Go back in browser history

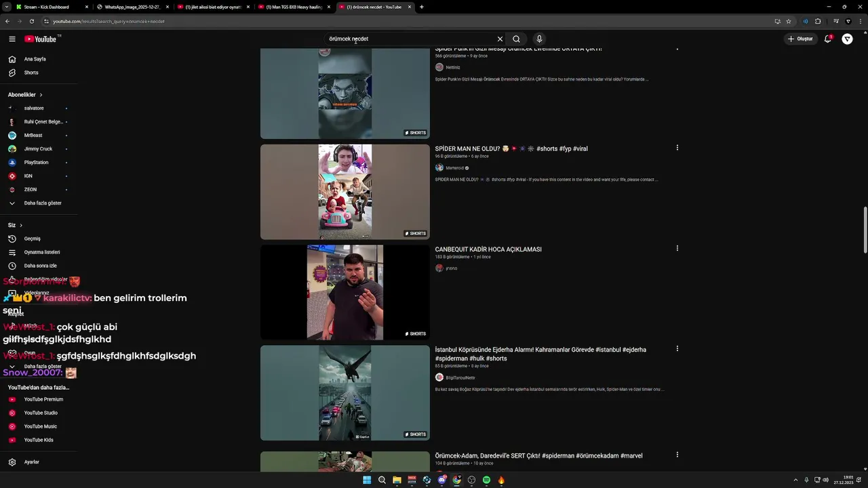point(7,21)
